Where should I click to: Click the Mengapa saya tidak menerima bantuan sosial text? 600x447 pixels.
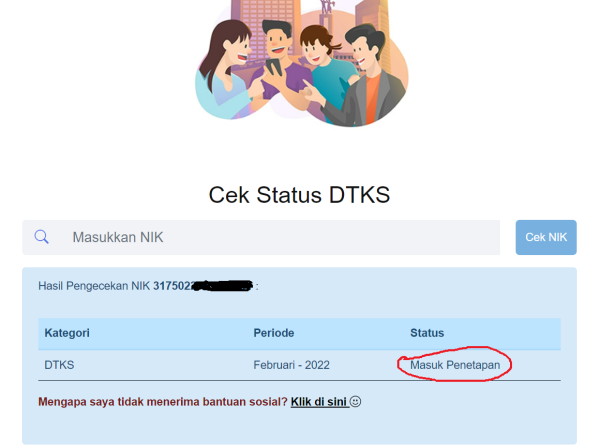[x=163, y=401]
